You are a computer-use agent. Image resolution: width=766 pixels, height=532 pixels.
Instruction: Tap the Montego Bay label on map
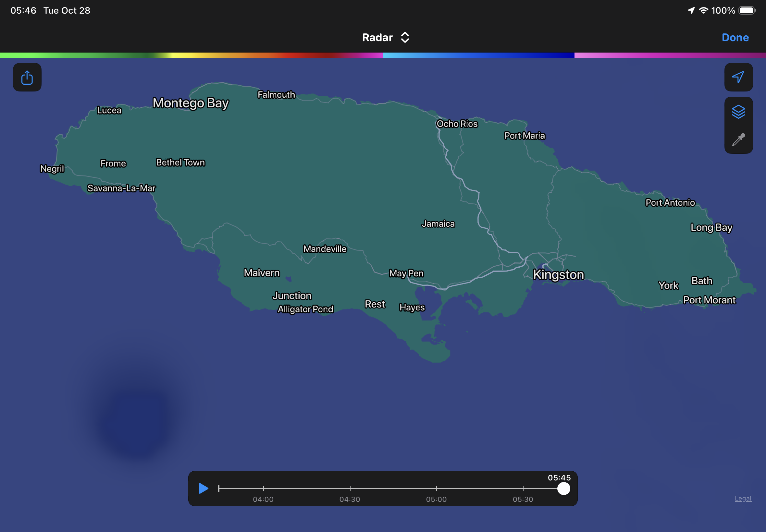(x=191, y=103)
